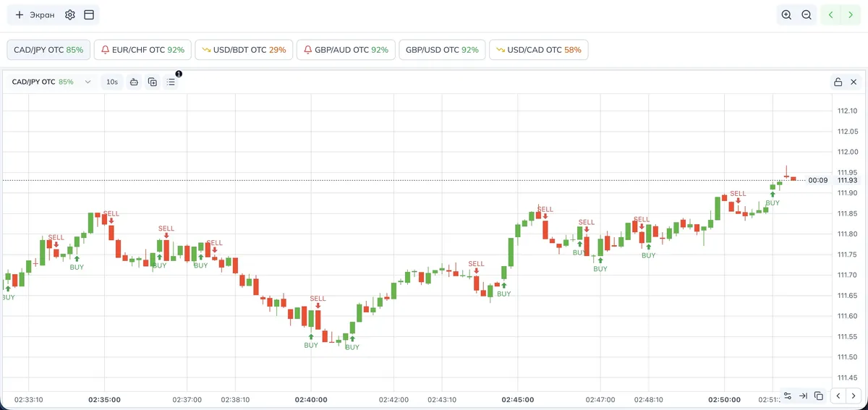
Task: Open the GBP/AUD OTC tab
Action: [x=346, y=50]
